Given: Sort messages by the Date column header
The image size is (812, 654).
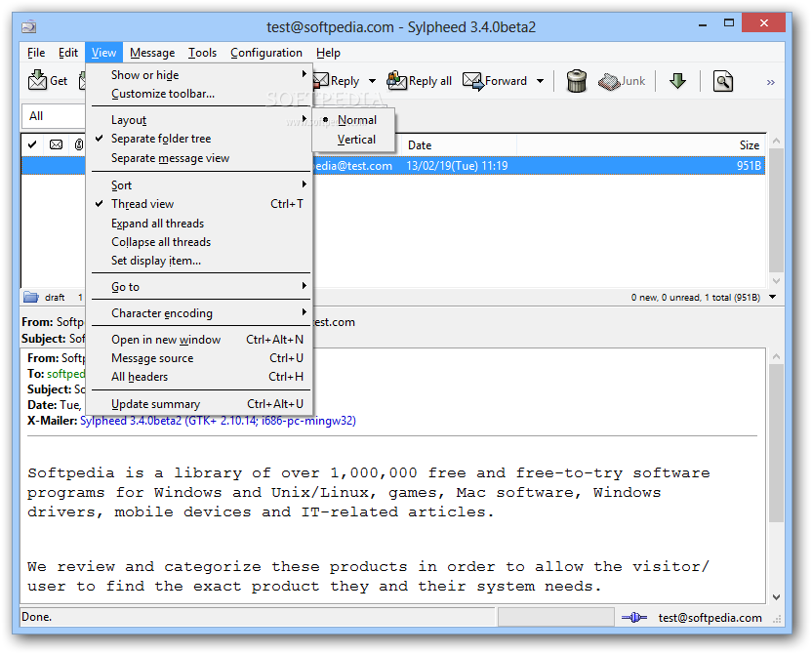Looking at the screenshot, I should tap(460, 145).
